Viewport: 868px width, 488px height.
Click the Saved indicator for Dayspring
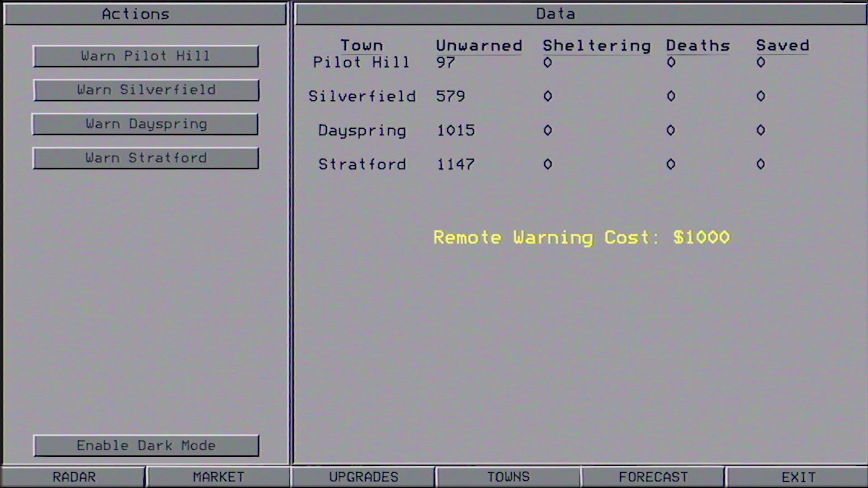pyautogui.click(x=760, y=130)
